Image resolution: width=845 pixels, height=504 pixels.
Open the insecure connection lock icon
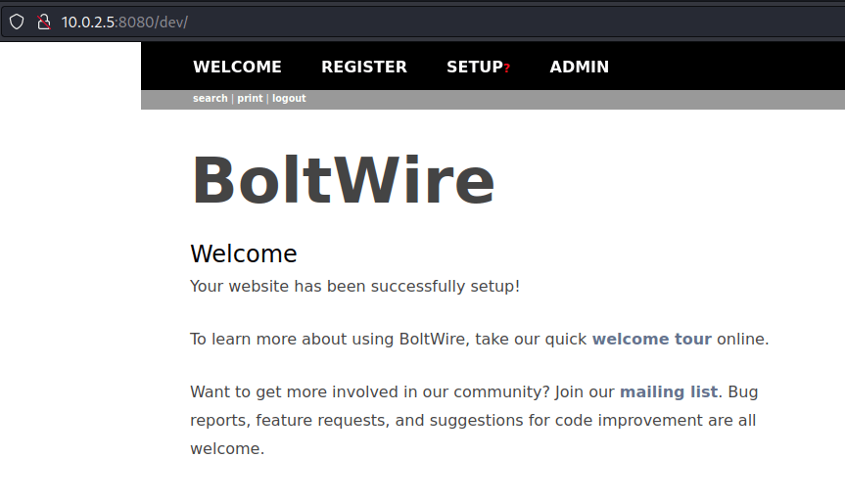43,22
